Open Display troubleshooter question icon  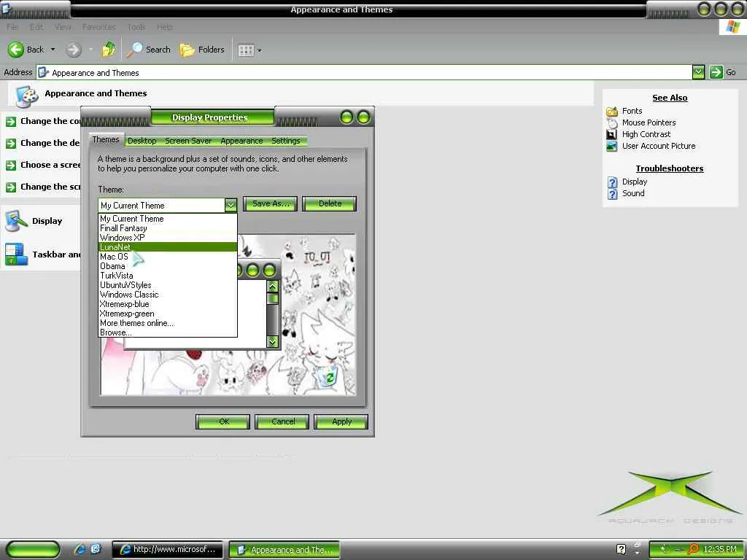click(613, 182)
